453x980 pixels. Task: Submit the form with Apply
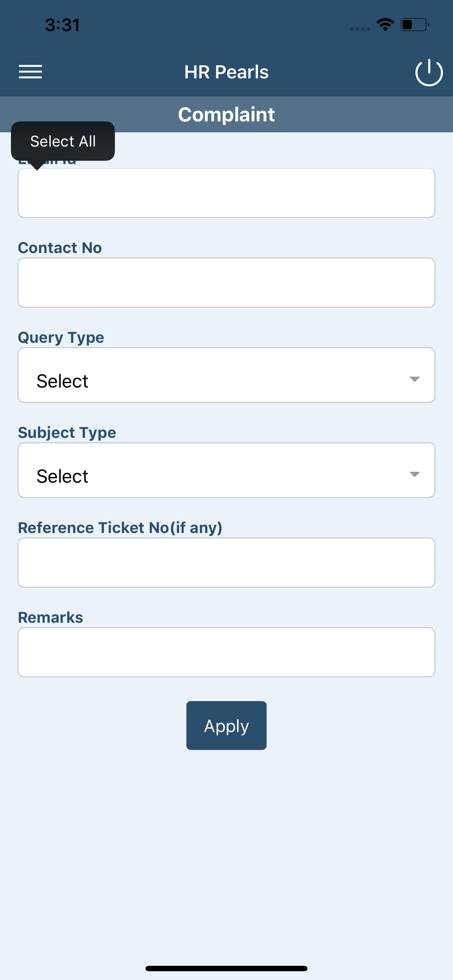click(226, 725)
